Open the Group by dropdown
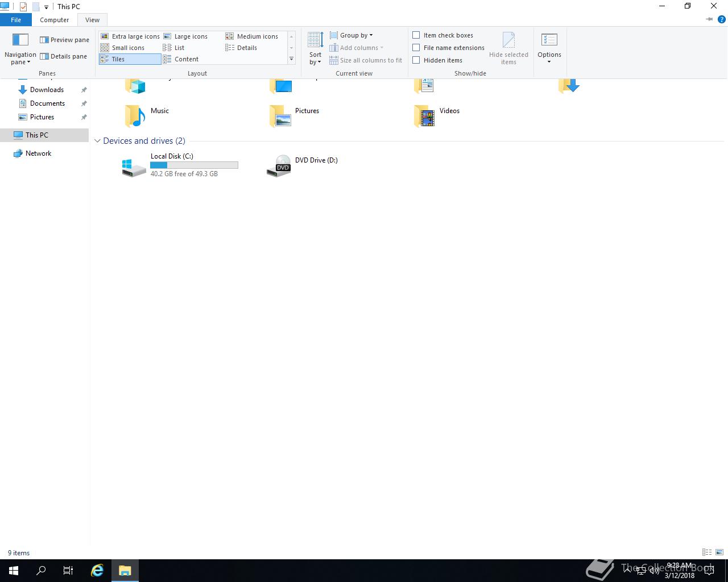 point(351,35)
